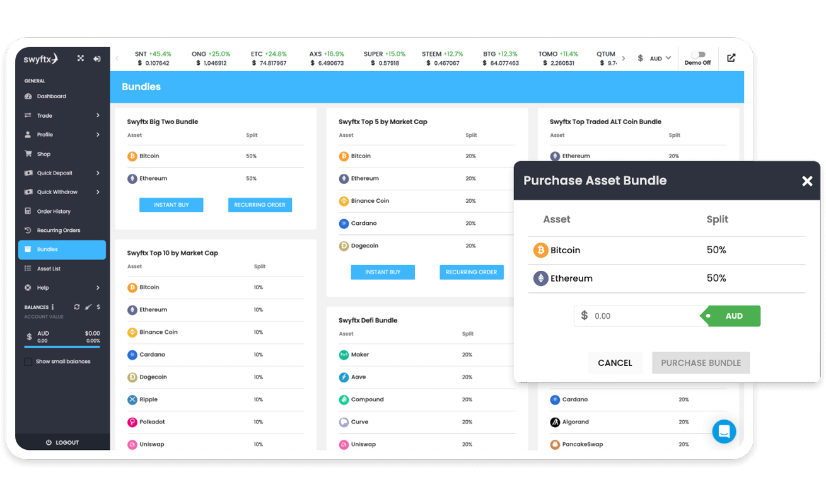Click the fullscreen expand icon in sidebar header
826x504 pixels.
tap(81, 58)
